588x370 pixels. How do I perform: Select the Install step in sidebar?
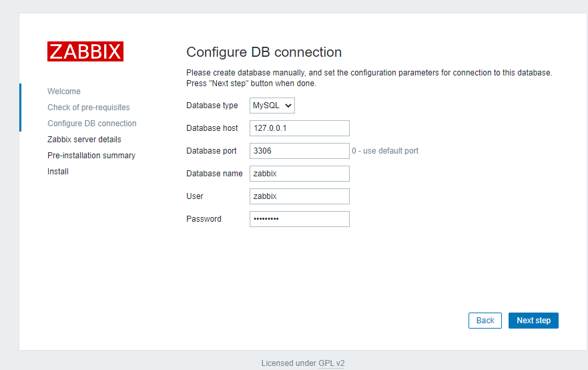[58, 172]
